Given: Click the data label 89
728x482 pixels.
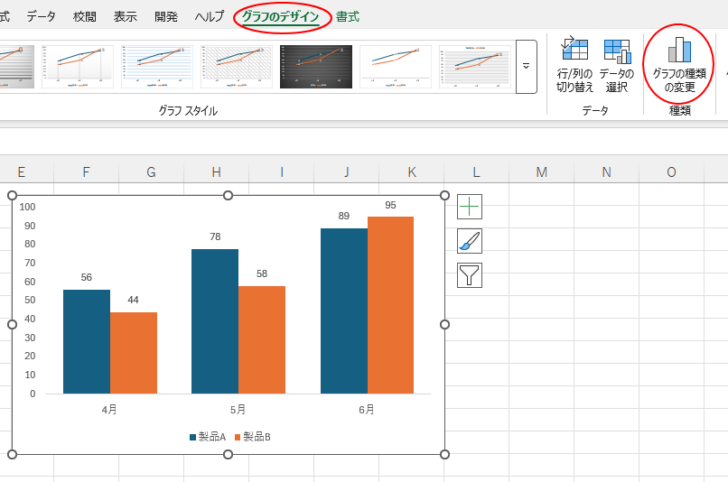Looking at the screenshot, I should [344, 216].
